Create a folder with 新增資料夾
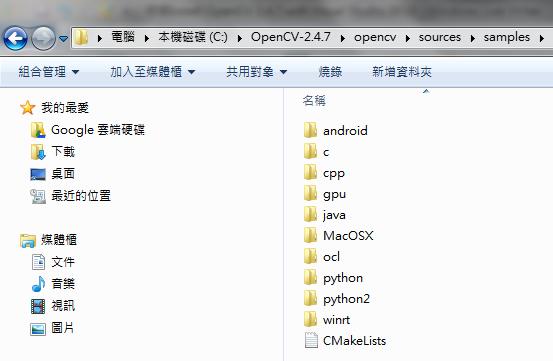553x361 pixels. (x=402, y=72)
